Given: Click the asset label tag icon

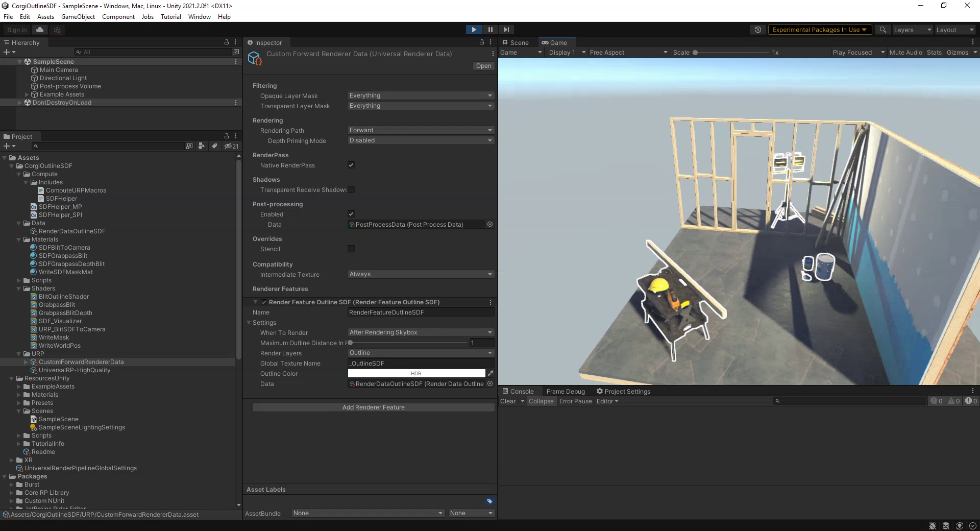Looking at the screenshot, I should click(489, 501).
